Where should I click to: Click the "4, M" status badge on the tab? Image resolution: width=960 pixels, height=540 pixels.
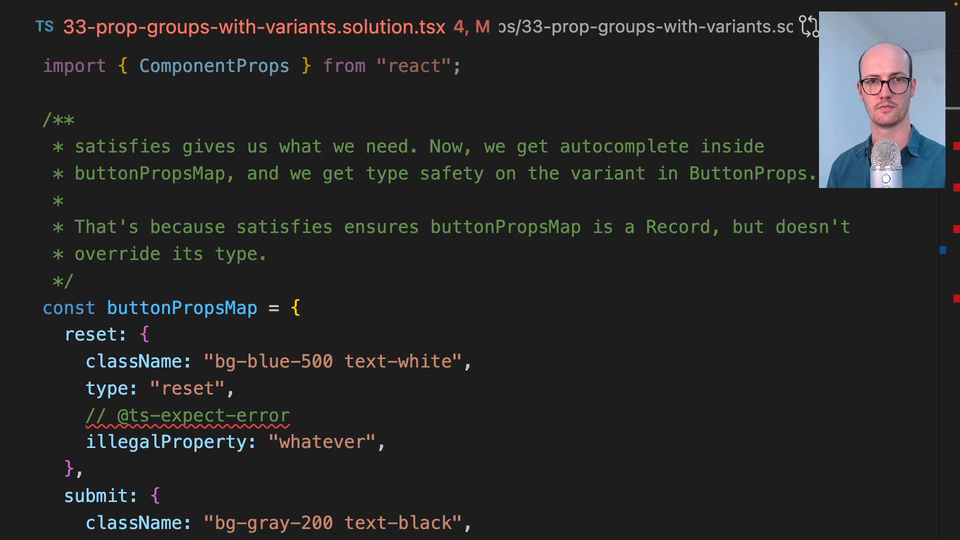point(472,27)
